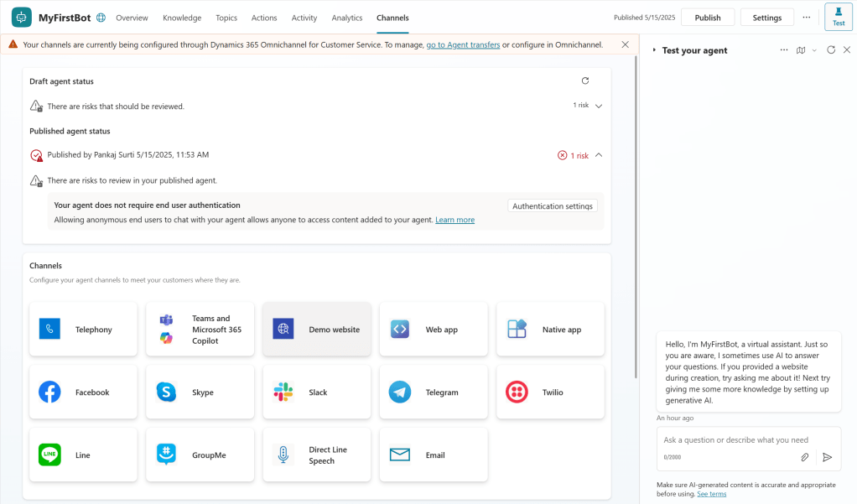This screenshot has height=504, width=857.
Task: Refresh the draft agent status
Action: tap(585, 81)
